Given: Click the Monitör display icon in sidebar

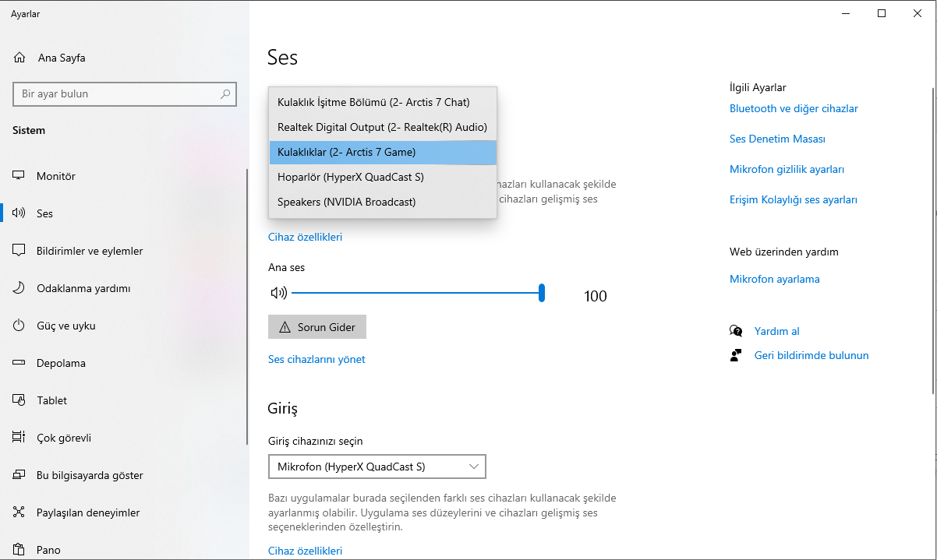Looking at the screenshot, I should pos(19,176).
